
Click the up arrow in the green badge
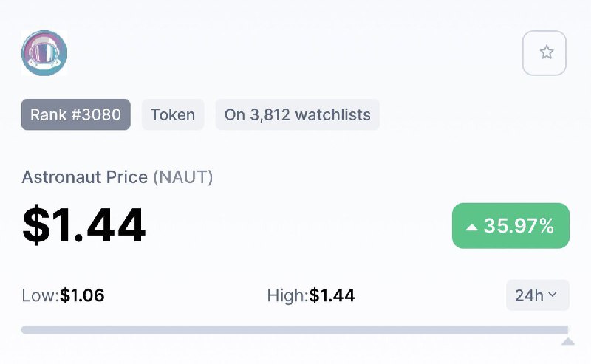[x=471, y=227]
